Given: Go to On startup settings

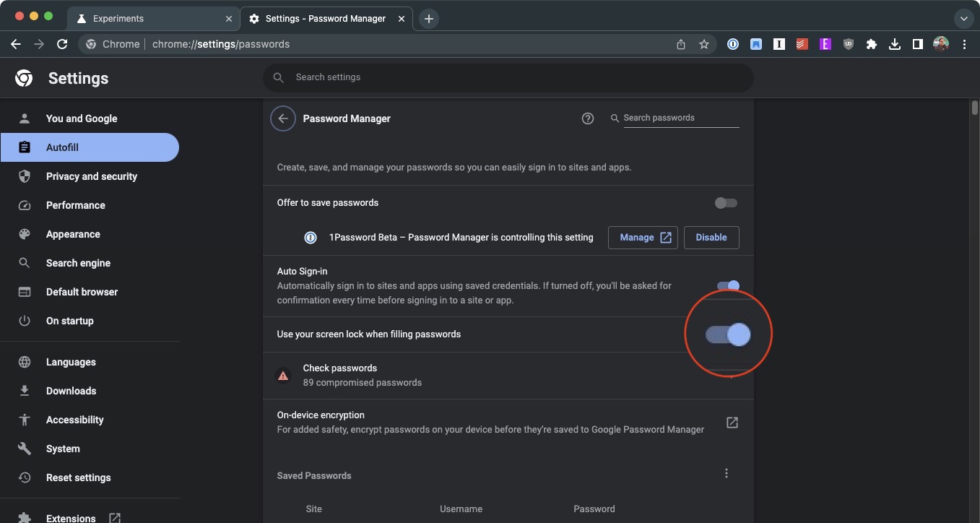Looking at the screenshot, I should 70,321.
